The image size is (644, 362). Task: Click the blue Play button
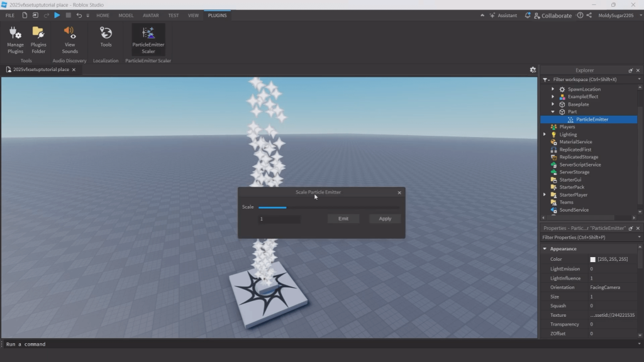[57, 15]
